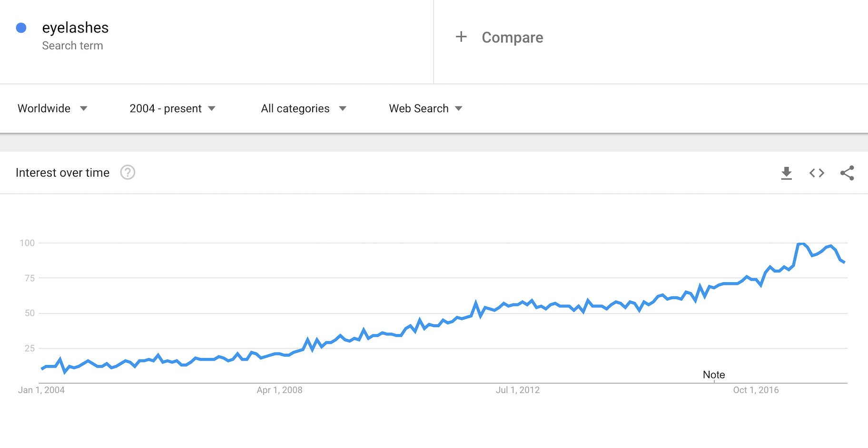The height and width of the screenshot is (448, 868).
Task: Click the eyelashes search term field
Action: point(75,28)
